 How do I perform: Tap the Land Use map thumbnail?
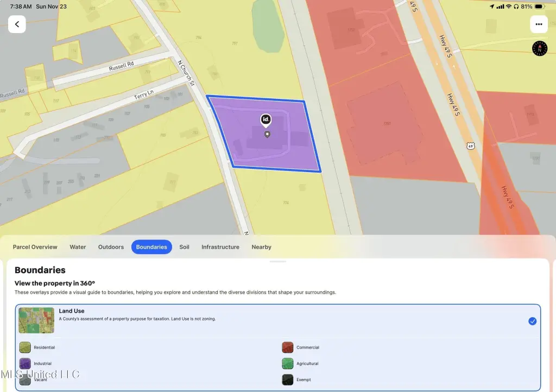tap(36, 320)
